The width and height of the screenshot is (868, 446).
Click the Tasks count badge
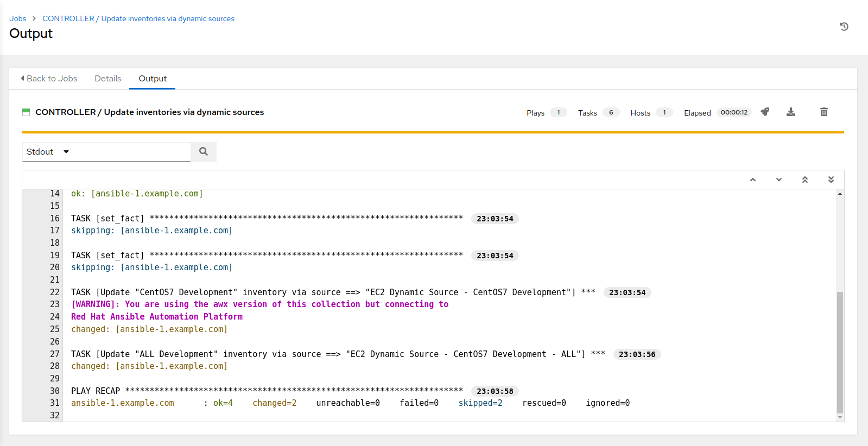611,112
